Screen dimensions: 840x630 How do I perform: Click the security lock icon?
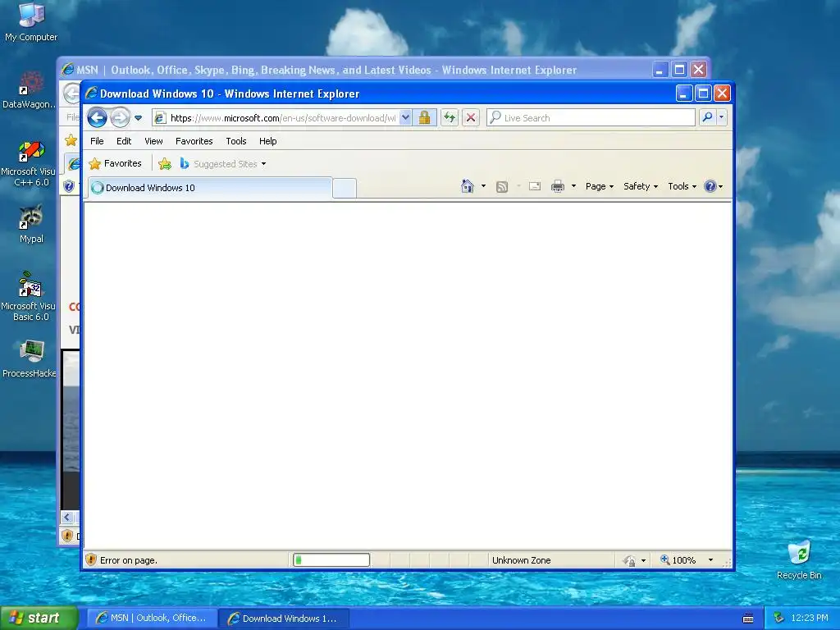click(424, 117)
